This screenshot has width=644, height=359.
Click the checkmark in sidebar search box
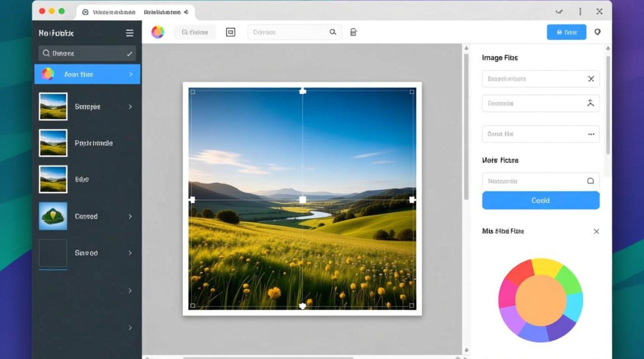click(x=129, y=54)
